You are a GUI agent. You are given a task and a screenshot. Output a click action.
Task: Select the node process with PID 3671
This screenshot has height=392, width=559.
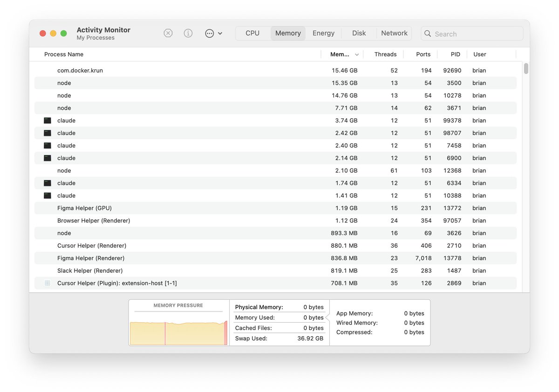tap(275, 108)
